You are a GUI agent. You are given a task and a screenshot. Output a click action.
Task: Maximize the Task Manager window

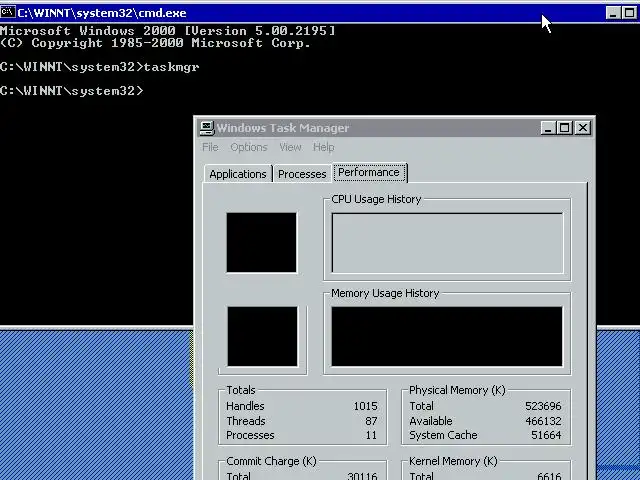[x=564, y=128]
